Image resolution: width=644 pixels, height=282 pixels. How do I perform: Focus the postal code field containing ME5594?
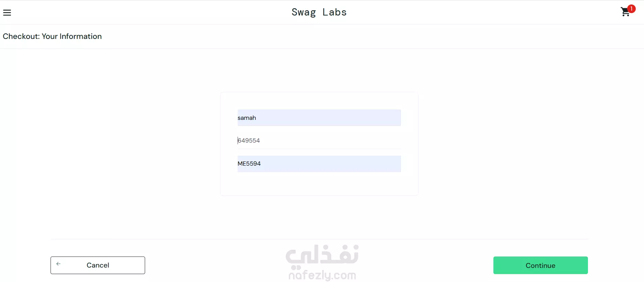coord(319,164)
